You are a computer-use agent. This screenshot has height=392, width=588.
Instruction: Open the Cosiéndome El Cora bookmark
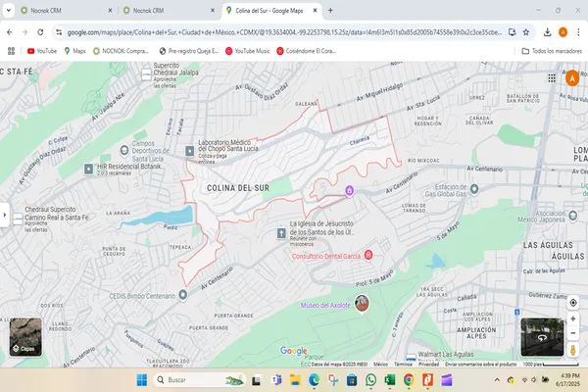coord(306,51)
